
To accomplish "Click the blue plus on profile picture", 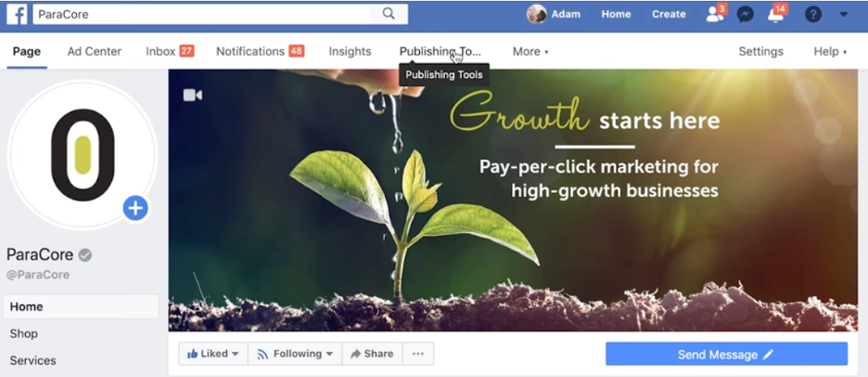I will click(x=135, y=208).
